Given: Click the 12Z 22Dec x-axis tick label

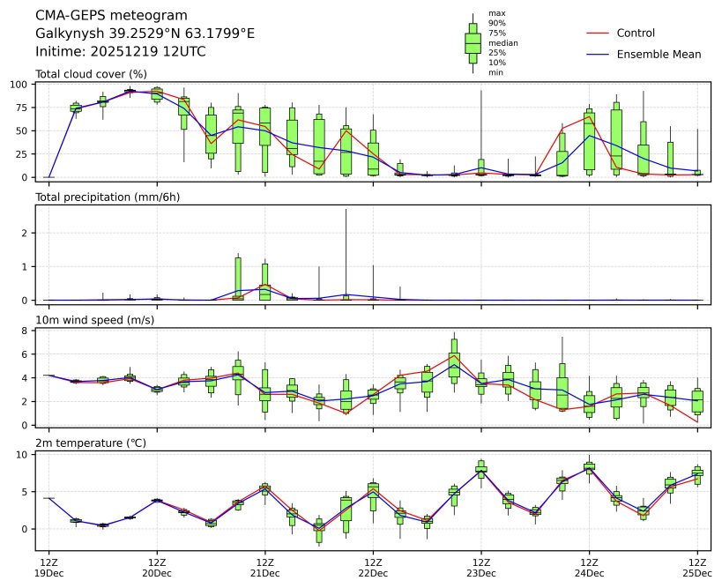Looking at the screenshot, I should click(373, 567).
